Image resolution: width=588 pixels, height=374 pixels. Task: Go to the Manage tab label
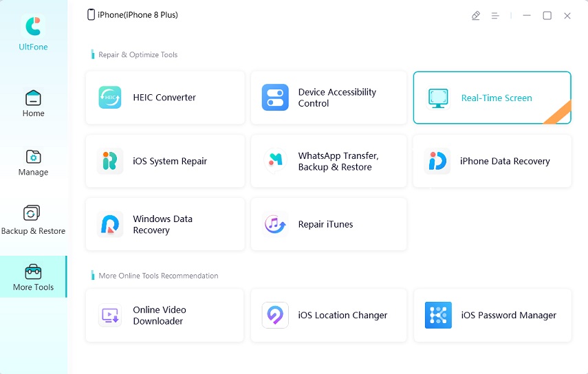click(34, 172)
